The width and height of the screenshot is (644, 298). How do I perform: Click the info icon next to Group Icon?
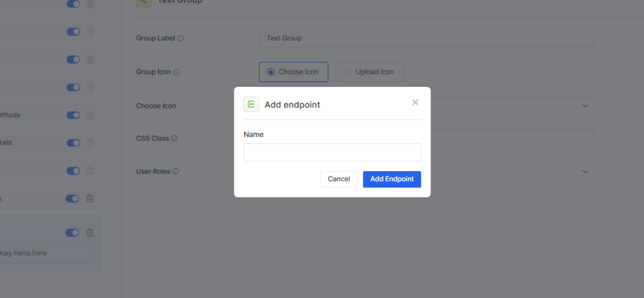pos(177,72)
